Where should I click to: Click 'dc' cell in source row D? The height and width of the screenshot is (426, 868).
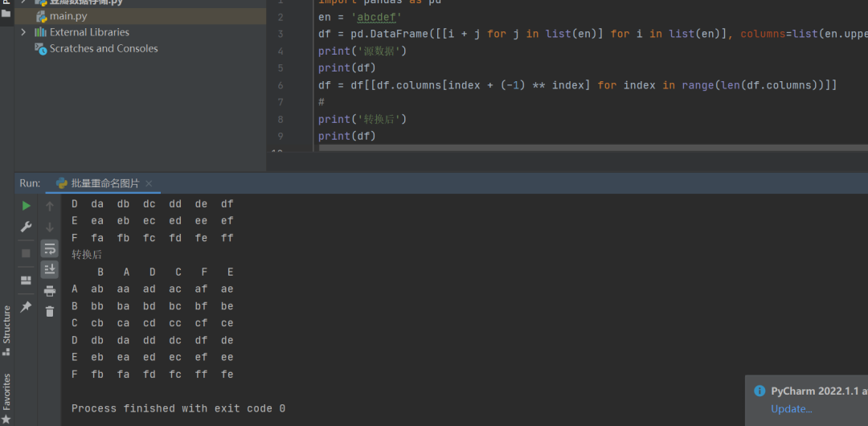149,204
